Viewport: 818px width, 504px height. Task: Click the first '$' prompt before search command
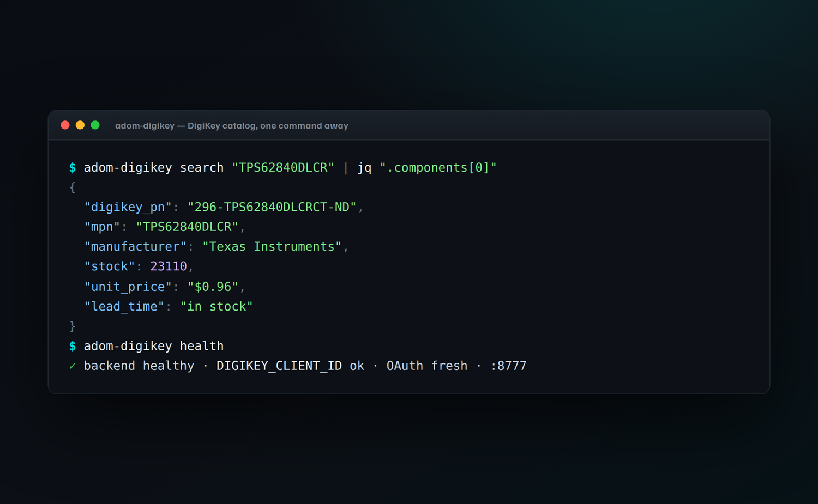pos(73,168)
